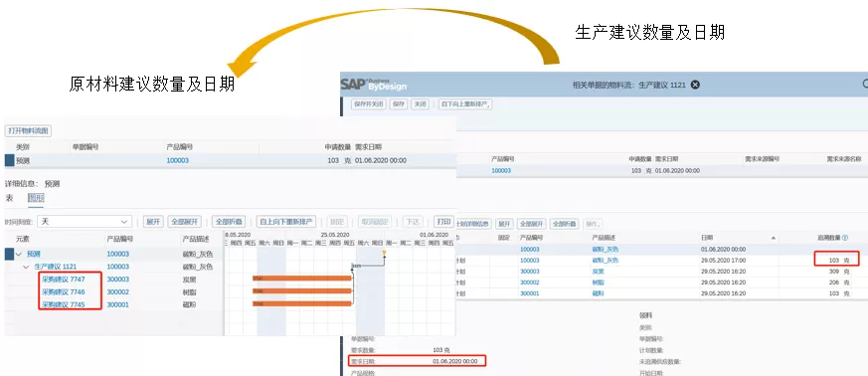Open 炭黑 description link in material flow table
This screenshot has width=868, height=376.
[x=598, y=272]
